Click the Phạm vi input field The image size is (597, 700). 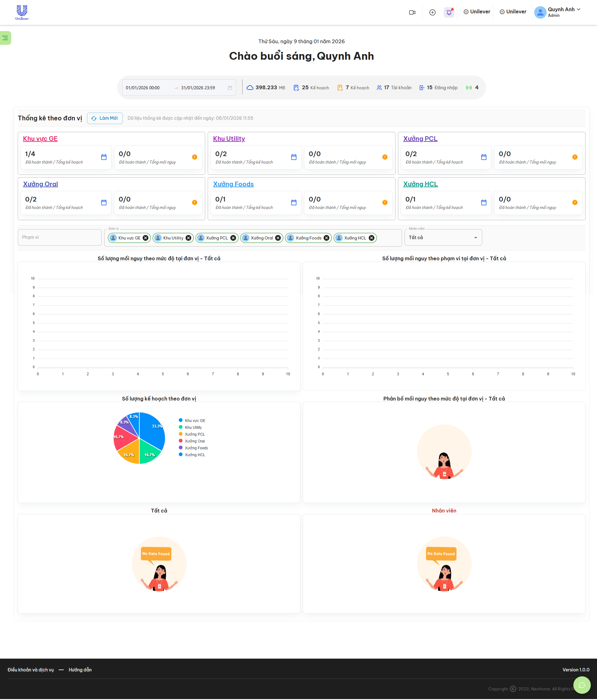(x=59, y=238)
